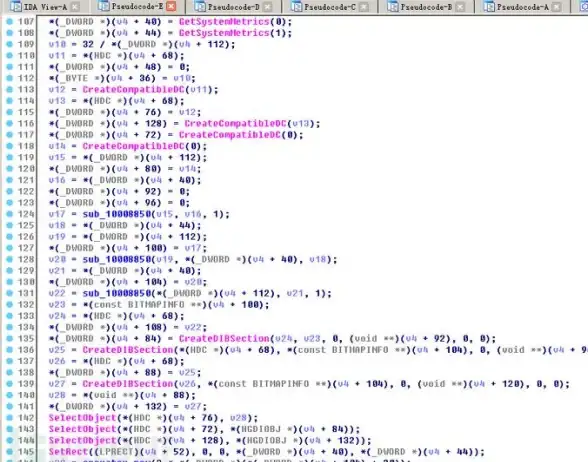This screenshot has height=462, width=588.
Task: Switch to the IDA View-A tab
Action: (x=45, y=7)
